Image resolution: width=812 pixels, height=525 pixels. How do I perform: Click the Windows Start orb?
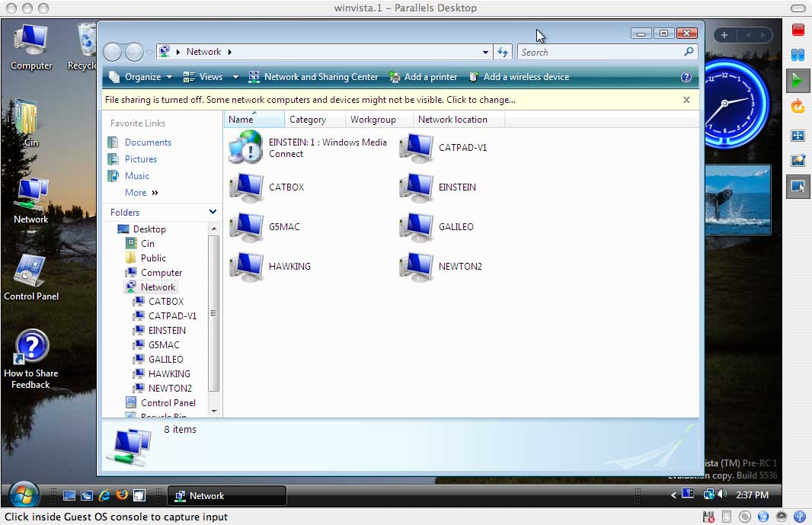24,495
